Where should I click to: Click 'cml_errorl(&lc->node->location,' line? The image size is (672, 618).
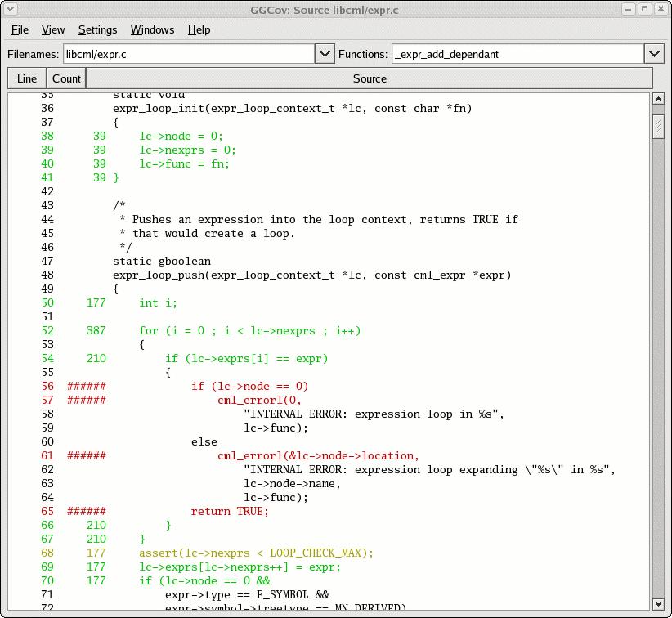tap(319, 456)
